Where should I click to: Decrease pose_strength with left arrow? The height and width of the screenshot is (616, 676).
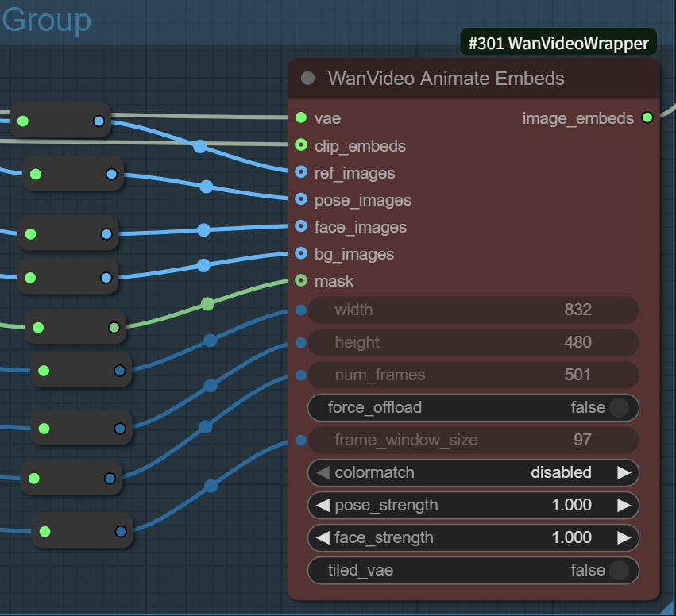tap(323, 505)
